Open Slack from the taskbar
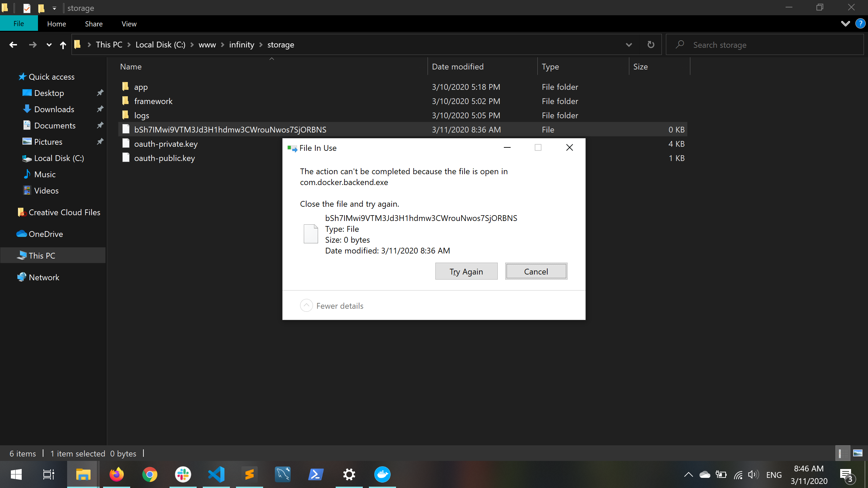868x488 pixels. click(183, 474)
